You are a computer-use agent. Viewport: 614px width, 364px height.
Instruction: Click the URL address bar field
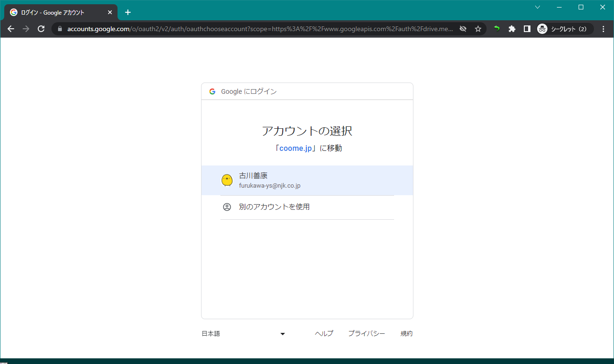(x=260, y=29)
